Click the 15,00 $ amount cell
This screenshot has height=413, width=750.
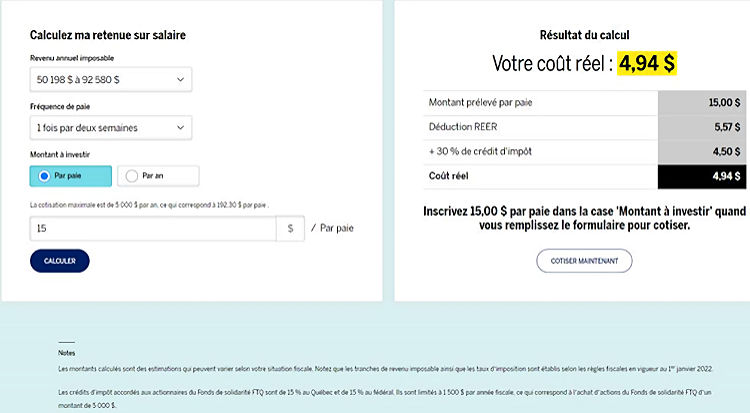pyautogui.click(x=702, y=103)
